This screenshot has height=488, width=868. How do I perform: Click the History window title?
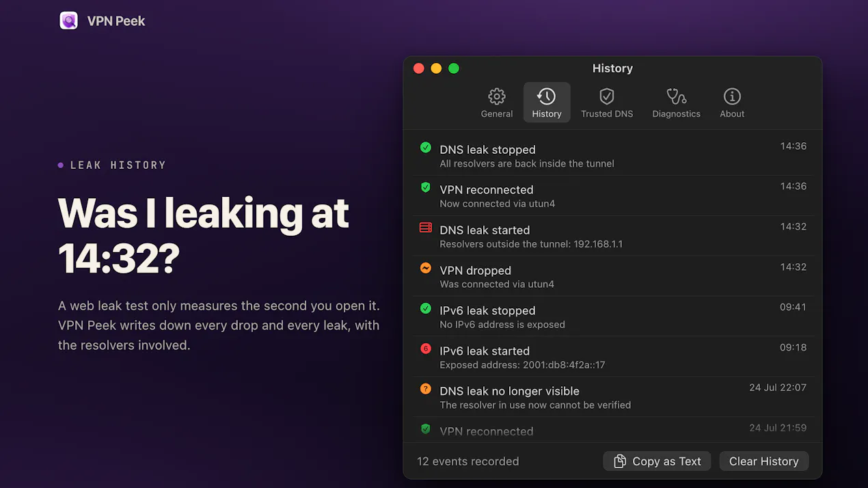pos(612,68)
